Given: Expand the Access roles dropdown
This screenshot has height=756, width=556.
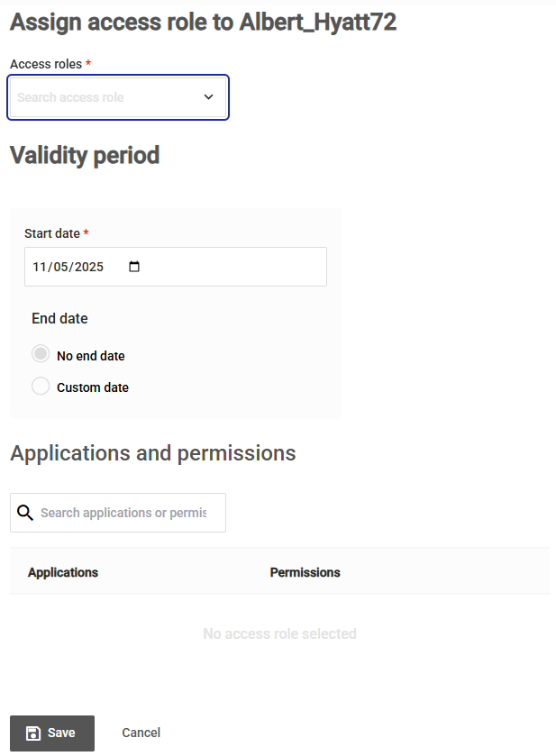Looking at the screenshot, I should pyautogui.click(x=117, y=96).
